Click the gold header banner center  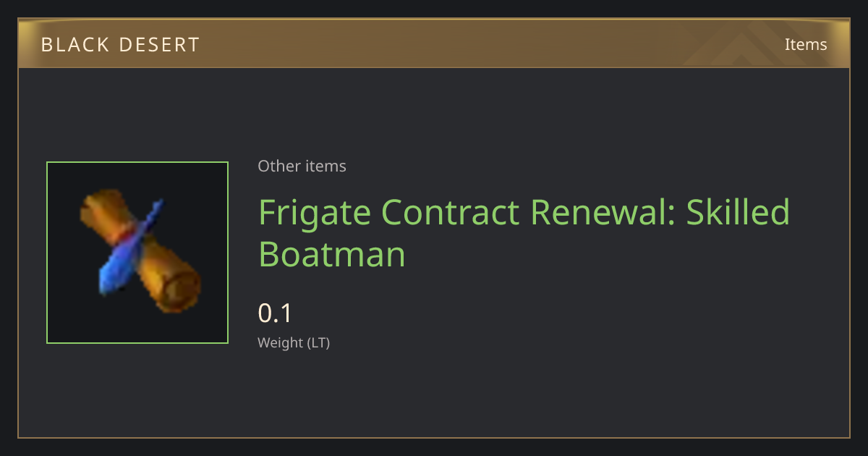point(434,43)
